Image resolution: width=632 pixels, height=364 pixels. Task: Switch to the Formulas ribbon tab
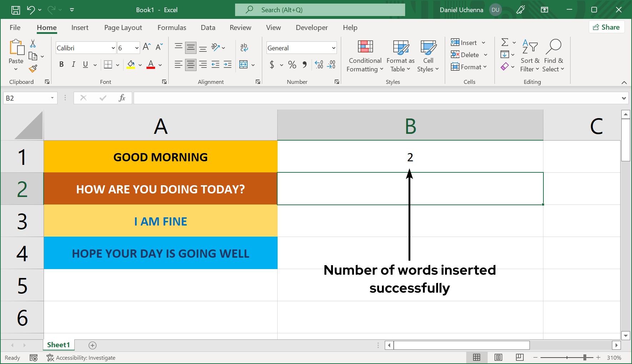[172, 27]
